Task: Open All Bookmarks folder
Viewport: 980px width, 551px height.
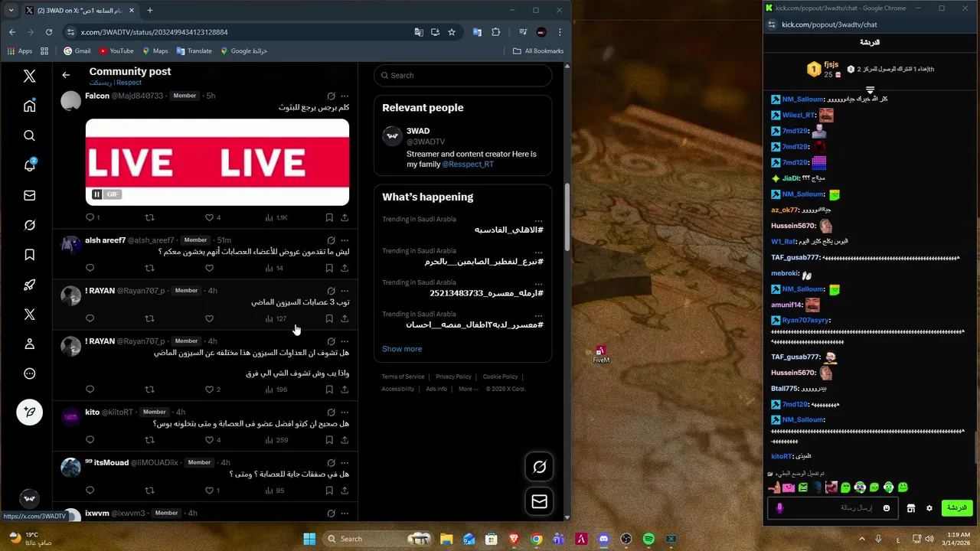Action: pyautogui.click(x=538, y=51)
